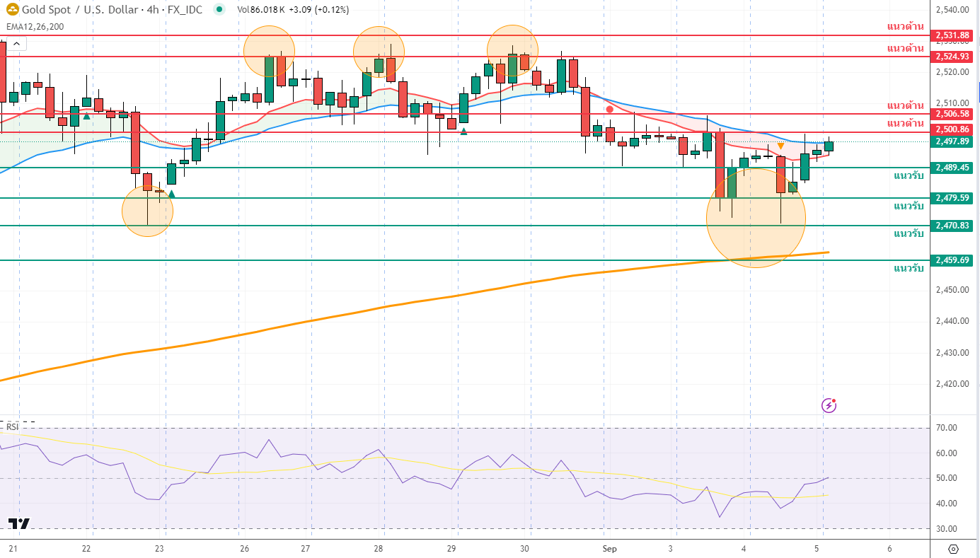Click the green market status dot
980x558 pixels.
220,10
